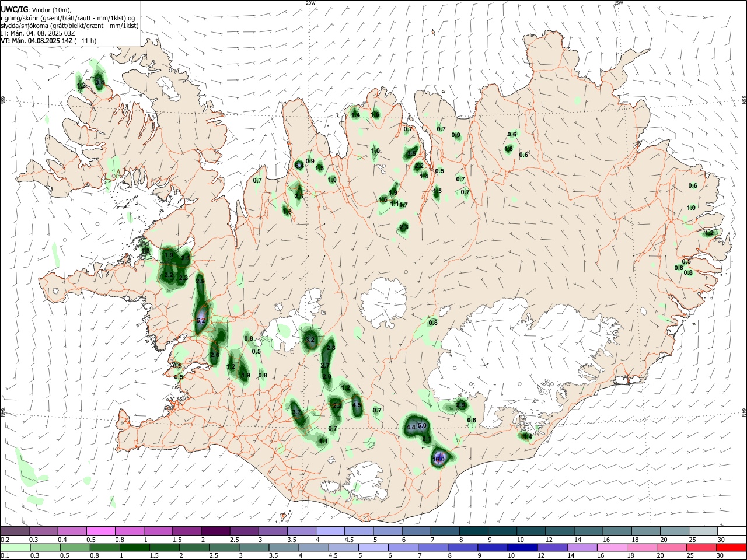Pick the dark green swatch at rain 1
Image resolution: width=747 pixels, height=560 pixels.
pos(135,548)
